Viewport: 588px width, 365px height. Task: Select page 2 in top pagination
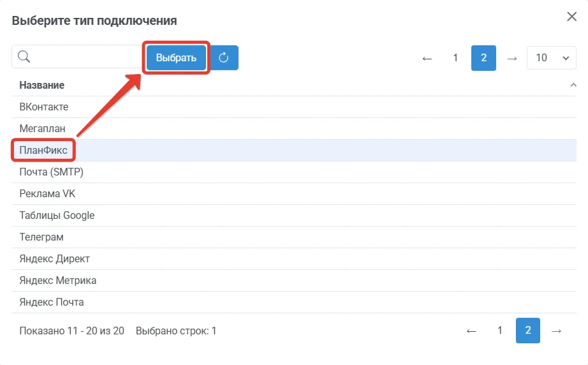point(484,58)
